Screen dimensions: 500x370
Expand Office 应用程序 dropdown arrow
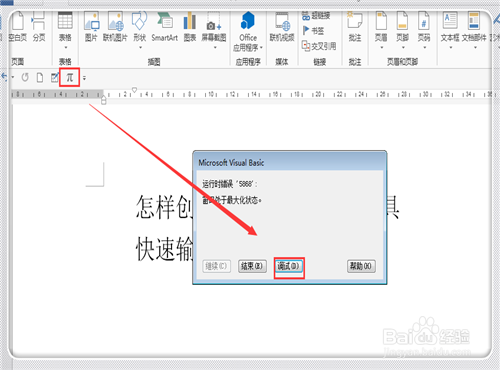click(x=261, y=48)
